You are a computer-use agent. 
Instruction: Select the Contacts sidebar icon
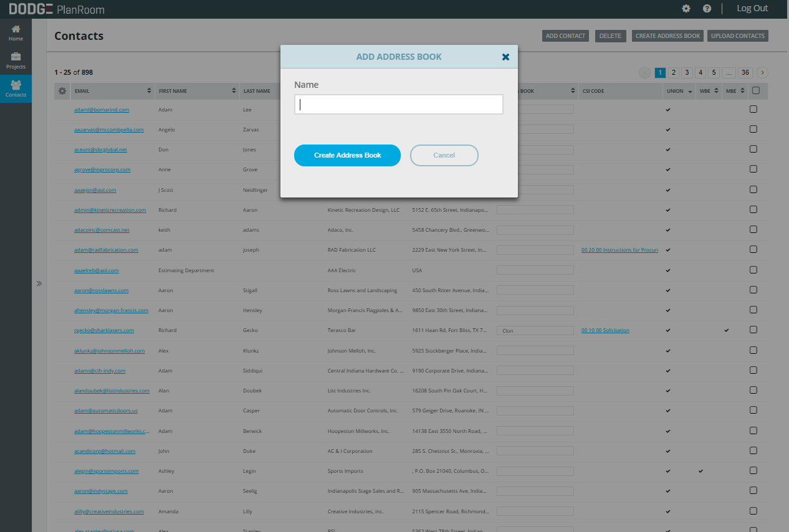click(16, 88)
